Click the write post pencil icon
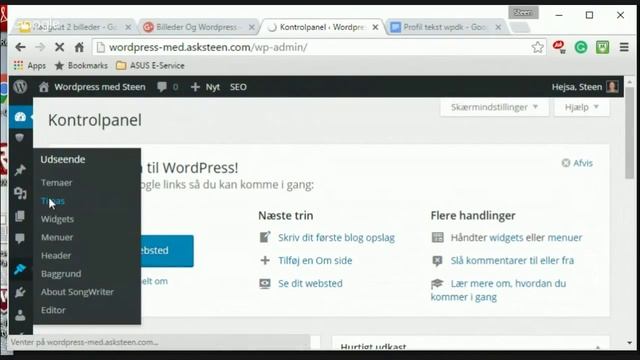 [265, 237]
